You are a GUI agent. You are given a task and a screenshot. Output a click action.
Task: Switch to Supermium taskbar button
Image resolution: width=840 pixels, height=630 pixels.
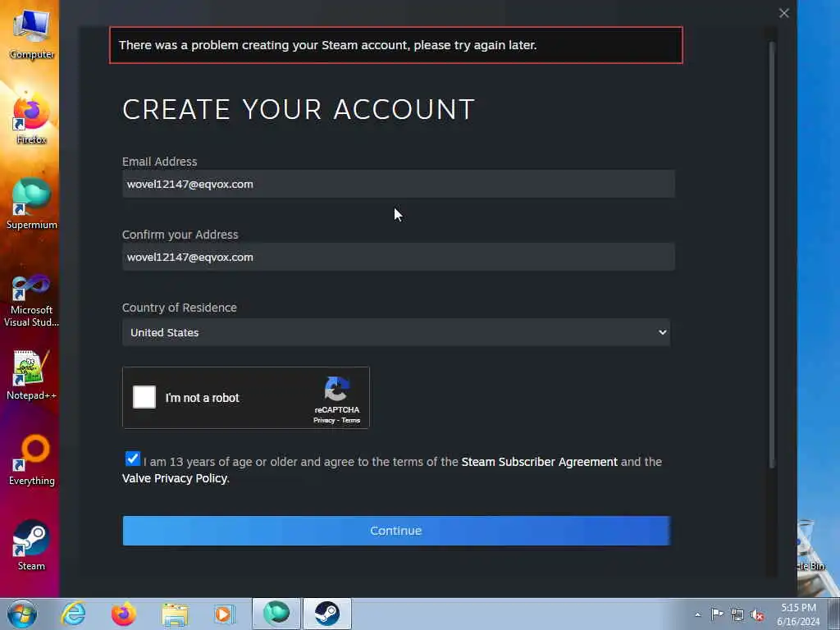coord(276,614)
